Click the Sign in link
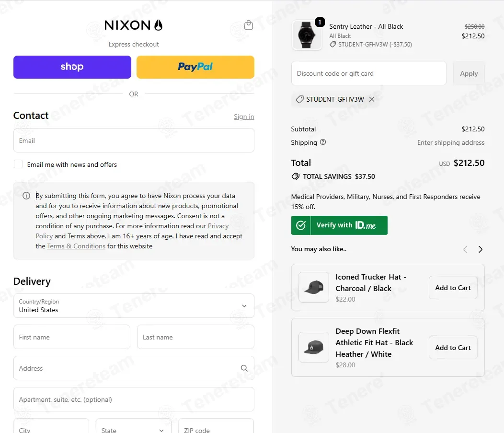This screenshot has width=504, height=433. (x=244, y=117)
